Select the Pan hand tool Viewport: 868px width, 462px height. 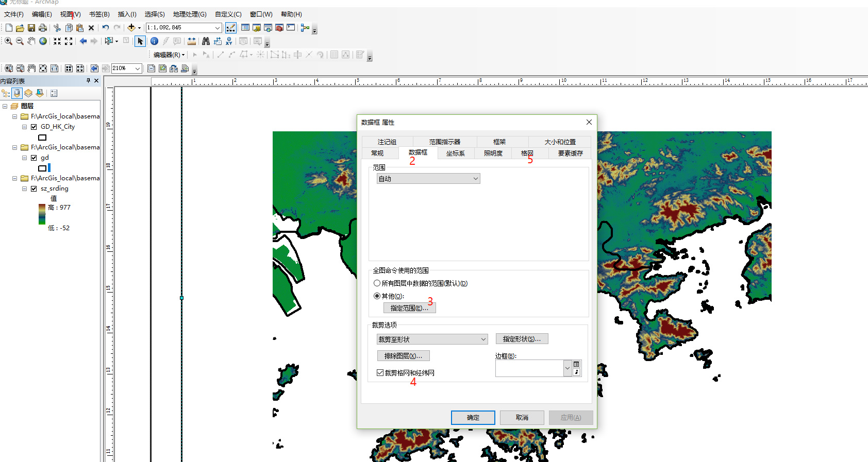(31, 41)
